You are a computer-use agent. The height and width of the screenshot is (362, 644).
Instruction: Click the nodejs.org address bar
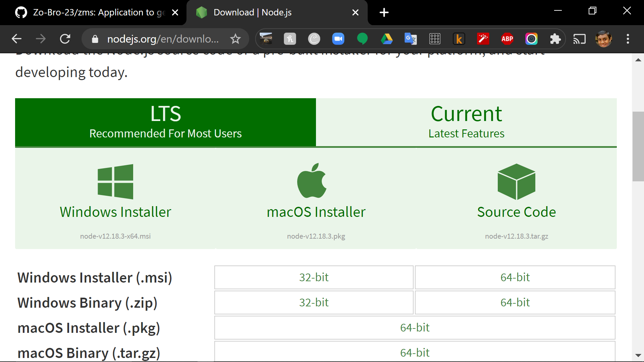(163, 39)
